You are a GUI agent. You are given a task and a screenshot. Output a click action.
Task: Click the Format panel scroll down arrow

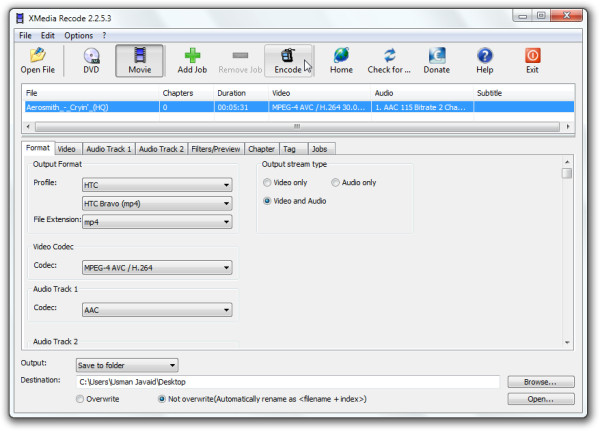point(567,342)
